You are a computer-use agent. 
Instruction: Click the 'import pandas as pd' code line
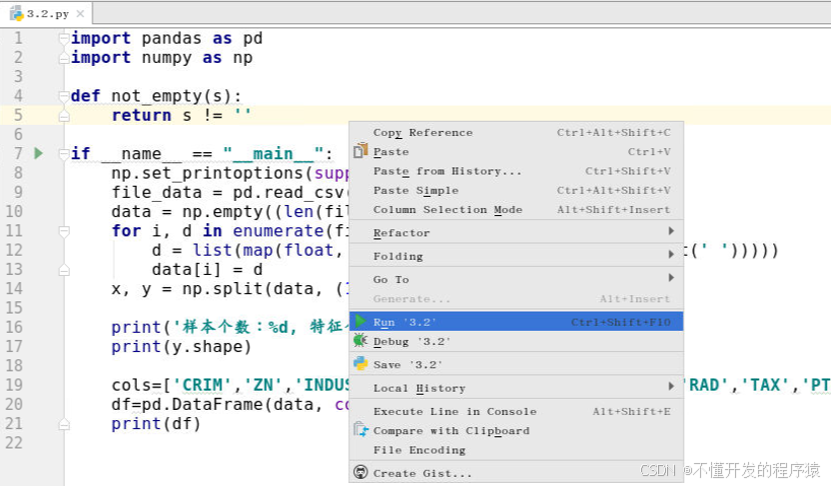(167, 38)
